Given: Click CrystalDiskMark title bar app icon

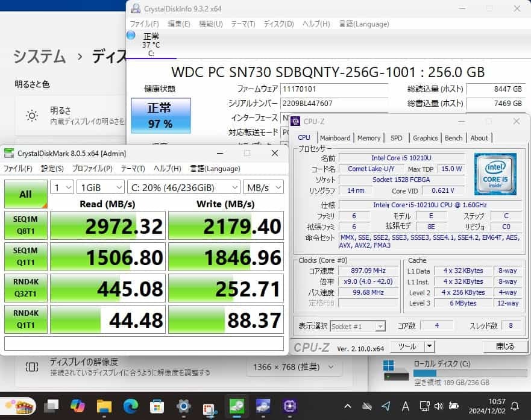Looking at the screenshot, I should (x=9, y=153).
